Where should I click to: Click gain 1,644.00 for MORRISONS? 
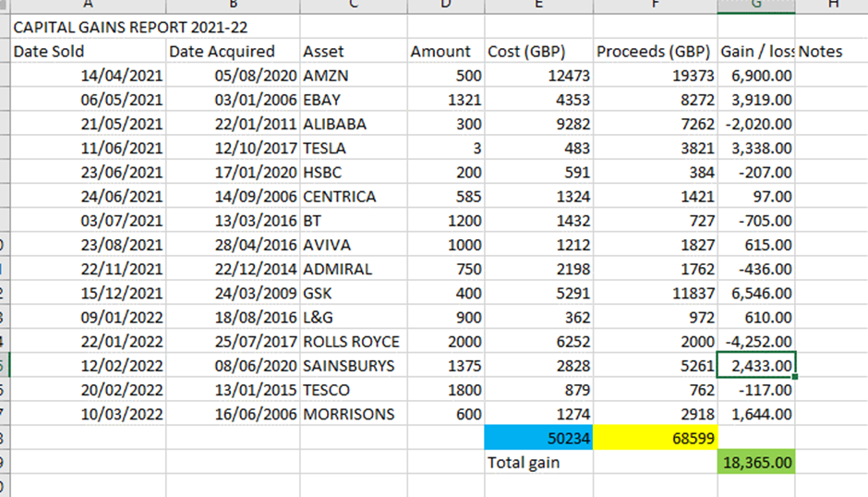point(756,414)
